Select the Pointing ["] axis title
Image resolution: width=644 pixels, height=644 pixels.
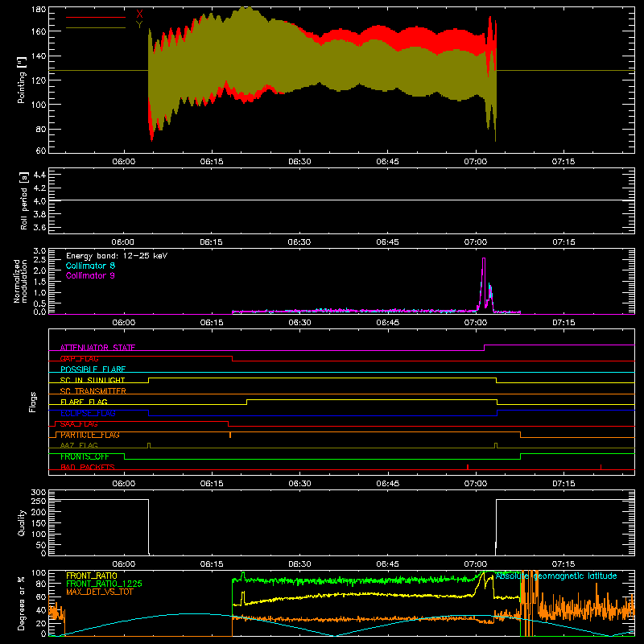pyautogui.click(x=22, y=80)
